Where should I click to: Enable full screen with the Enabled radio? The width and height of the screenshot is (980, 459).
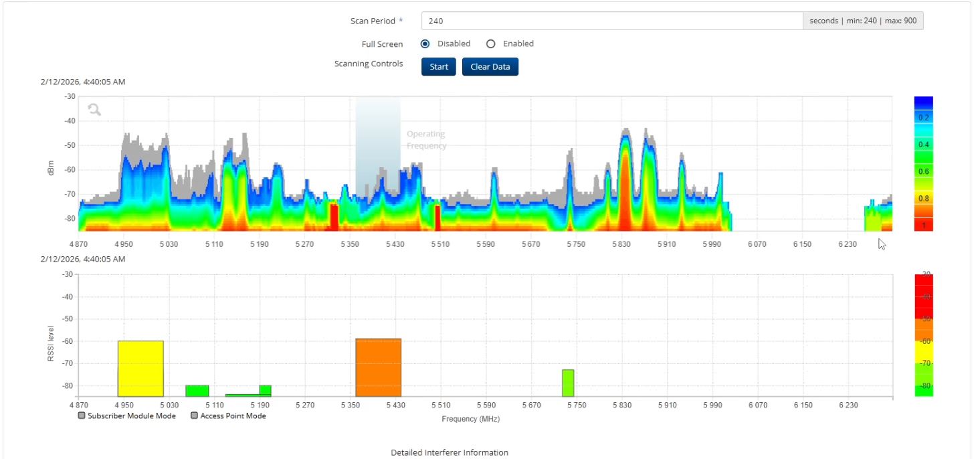490,43
